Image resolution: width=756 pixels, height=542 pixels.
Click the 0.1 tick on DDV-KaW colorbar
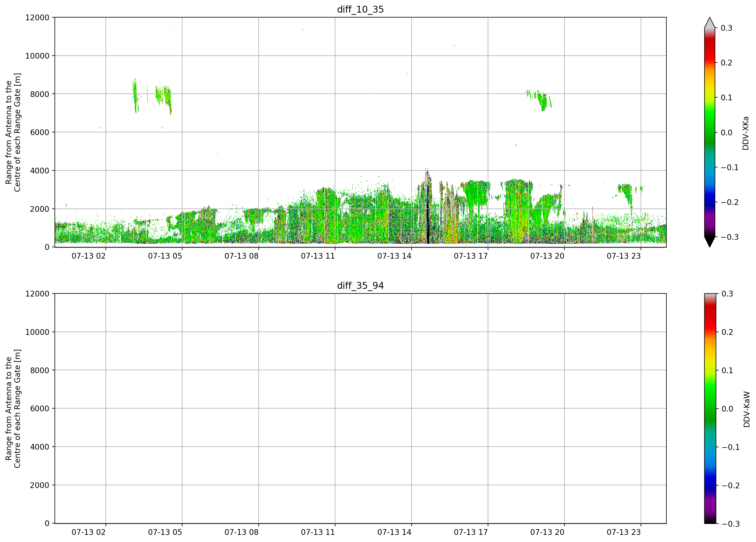click(727, 370)
